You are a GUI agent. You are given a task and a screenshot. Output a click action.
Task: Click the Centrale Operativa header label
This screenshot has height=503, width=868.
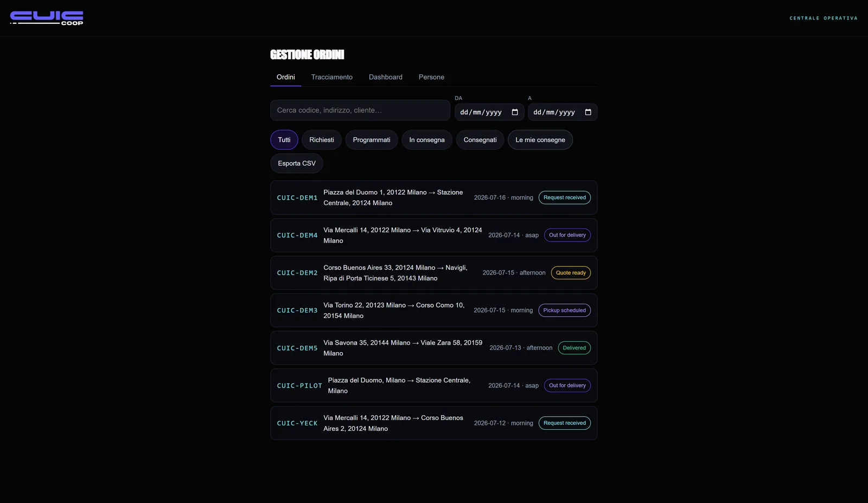pos(824,18)
